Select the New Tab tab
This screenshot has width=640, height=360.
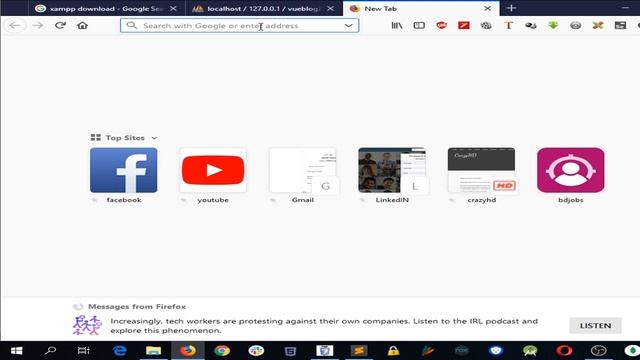click(421, 9)
